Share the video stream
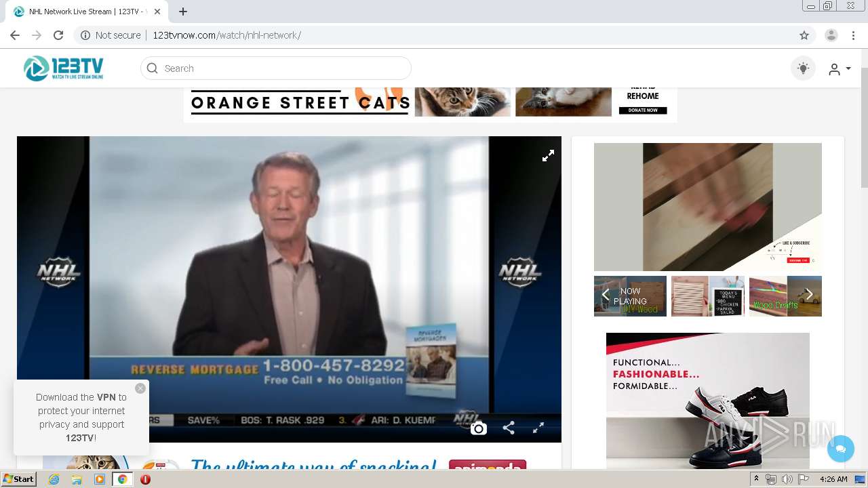Image resolution: width=868 pixels, height=488 pixels. (x=509, y=428)
